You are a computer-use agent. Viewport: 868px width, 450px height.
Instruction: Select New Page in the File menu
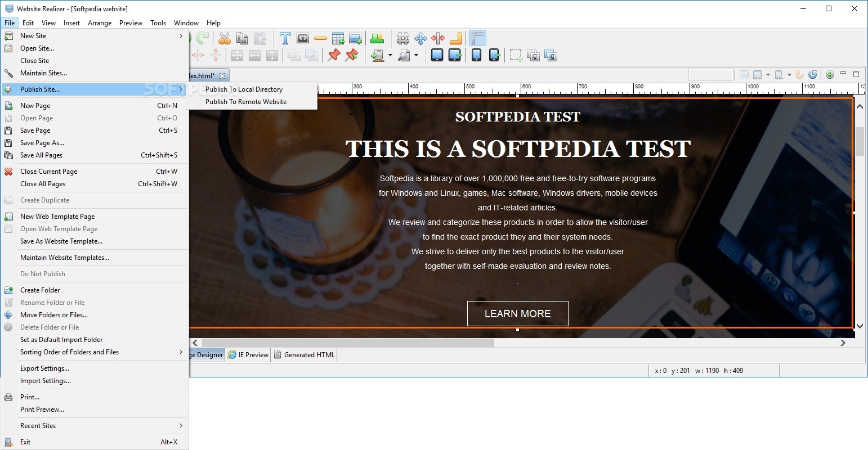coord(95,106)
